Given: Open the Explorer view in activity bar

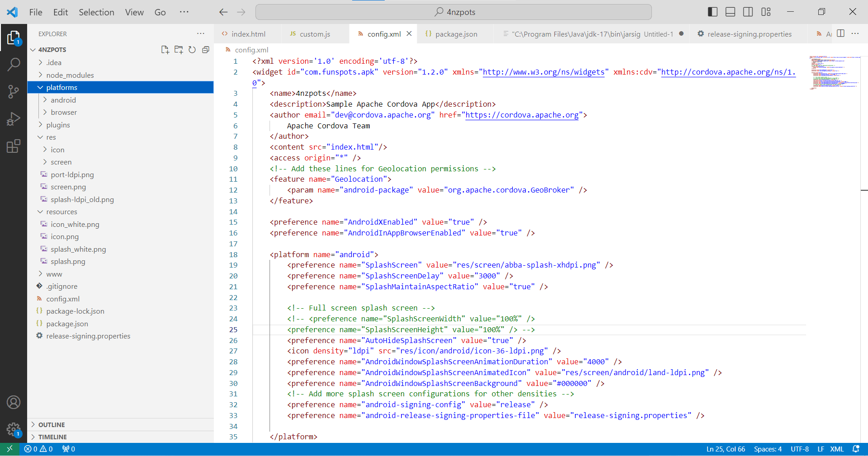Looking at the screenshot, I should tap(14, 38).
